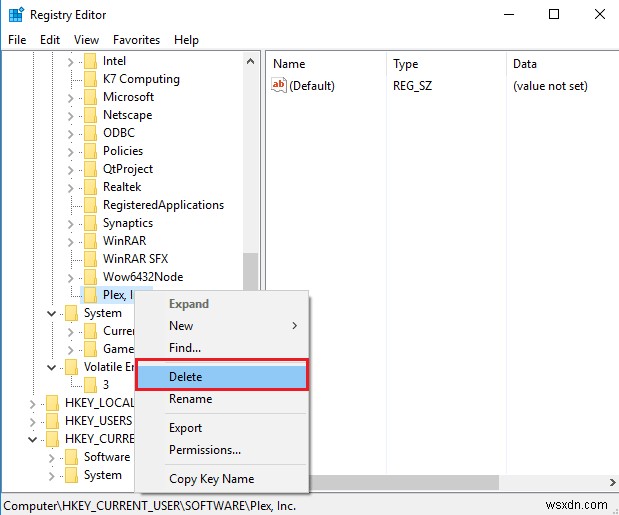Expand the HKEY_LOCAL hive

click(32, 404)
